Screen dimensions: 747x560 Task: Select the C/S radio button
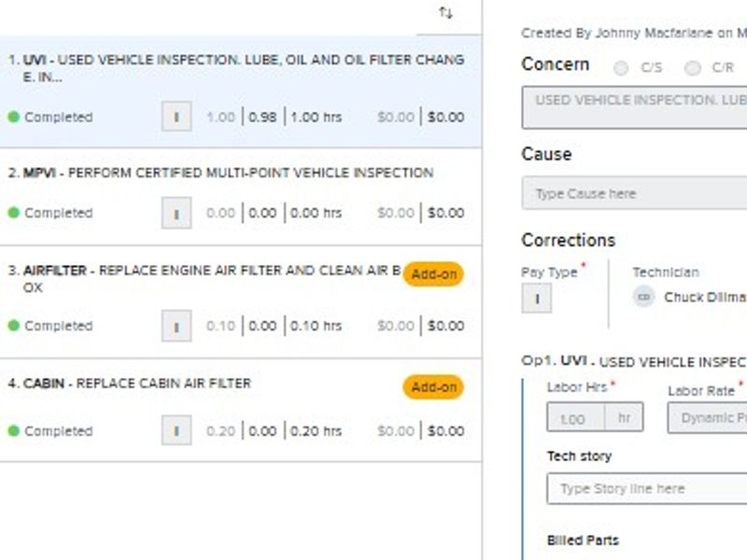click(x=621, y=67)
